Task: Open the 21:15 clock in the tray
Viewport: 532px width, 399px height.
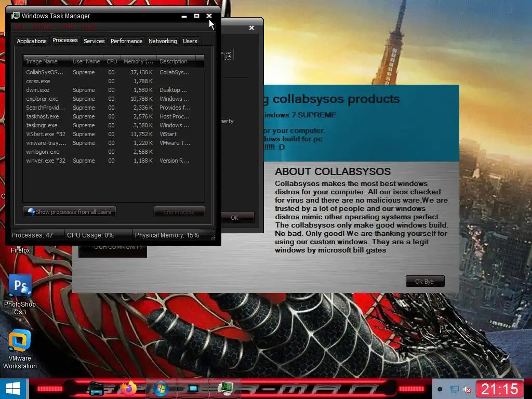Action: 499,389
